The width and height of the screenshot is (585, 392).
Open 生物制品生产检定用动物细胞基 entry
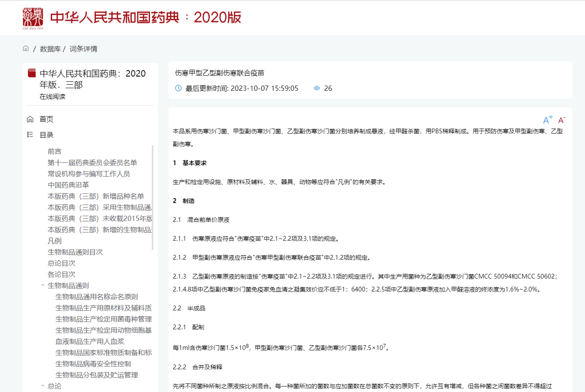click(x=104, y=330)
